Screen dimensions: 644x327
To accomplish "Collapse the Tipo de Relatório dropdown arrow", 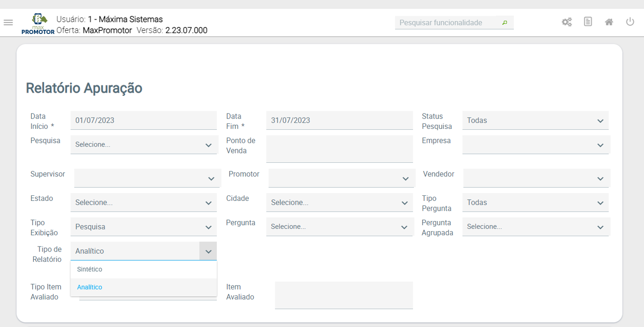I will pyautogui.click(x=208, y=251).
